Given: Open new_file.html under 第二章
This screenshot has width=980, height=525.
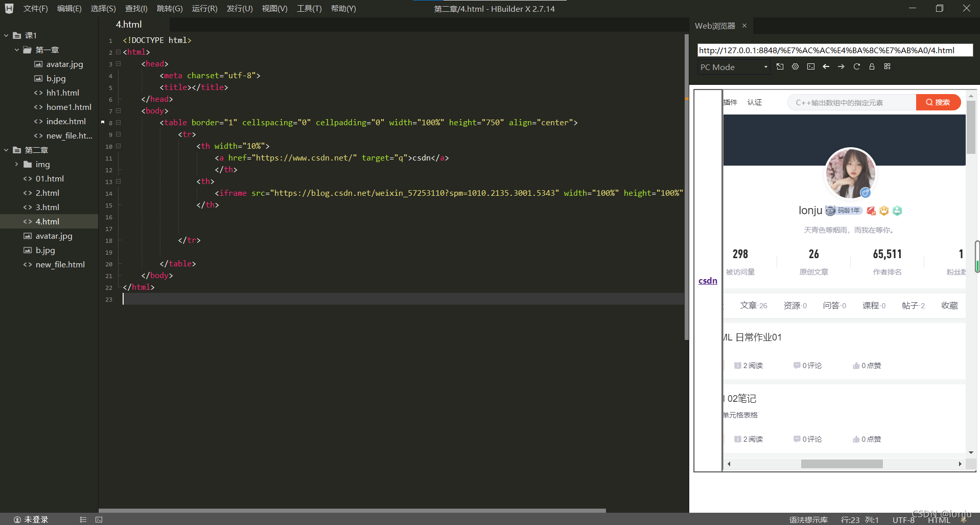Looking at the screenshot, I should 60,264.
